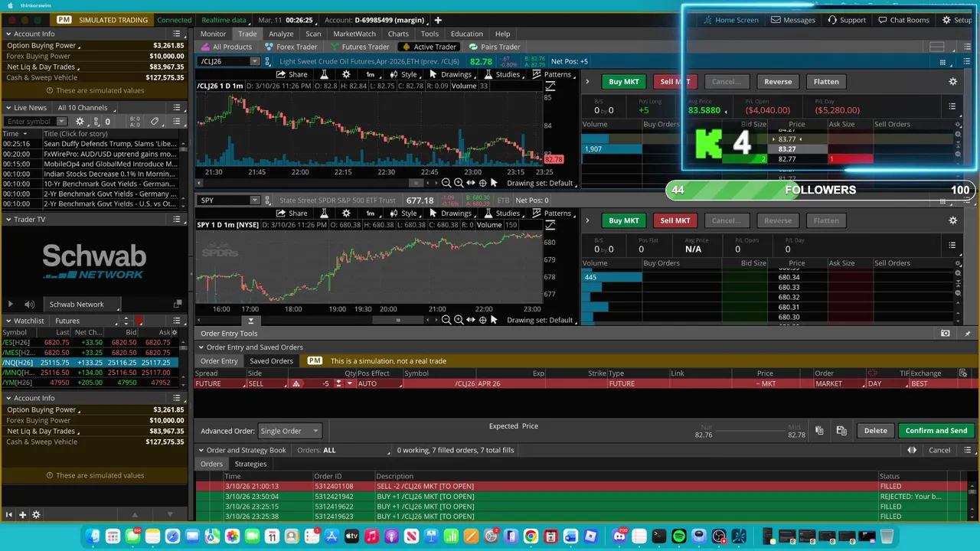Select /ES[H26] row in watchlist
The width and height of the screenshot is (980, 551).
pyautogui.click(x=90, y=343)
